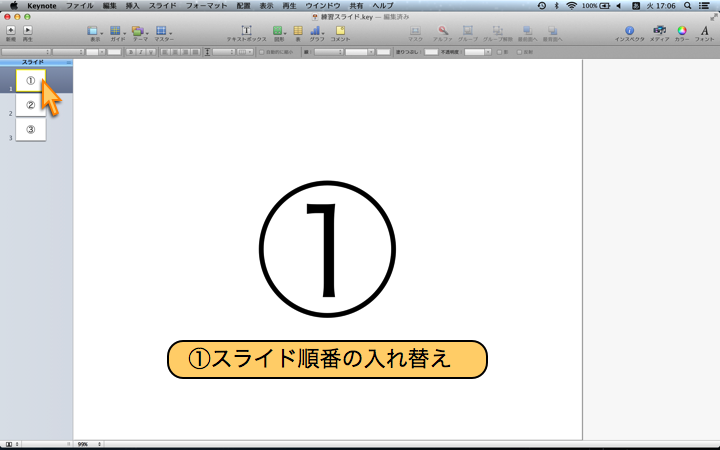Image resolution: width=720 pixels, height=450 pixels.
Task: Open the スライド menu
Action: [162, 6]
